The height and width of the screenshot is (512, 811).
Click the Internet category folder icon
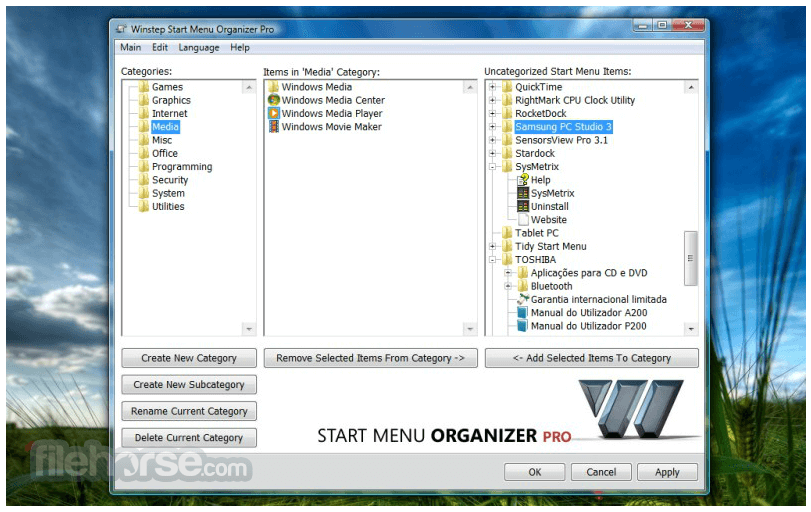(x=144, y=113)
